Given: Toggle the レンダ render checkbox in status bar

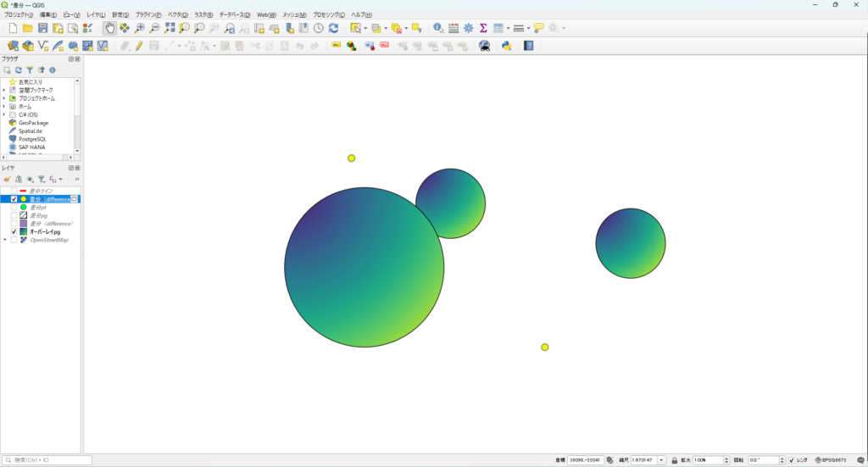Looking at the screenshot, I should click(x=792, y=460).
